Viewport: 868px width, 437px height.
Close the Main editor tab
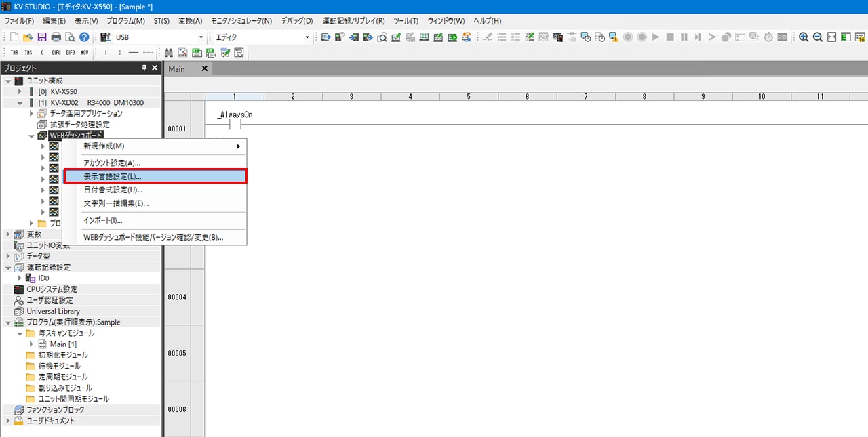[205, 68]
